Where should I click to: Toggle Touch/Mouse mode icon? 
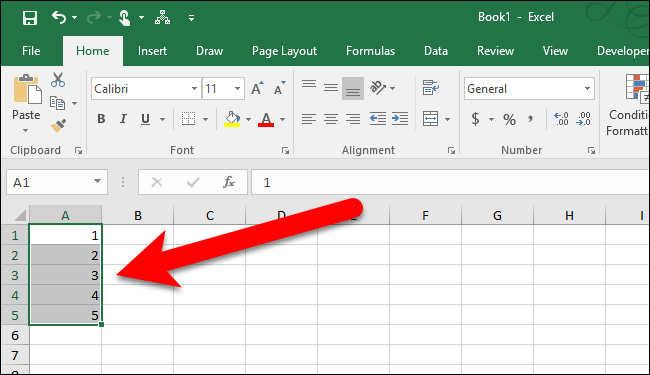(124, 18)
